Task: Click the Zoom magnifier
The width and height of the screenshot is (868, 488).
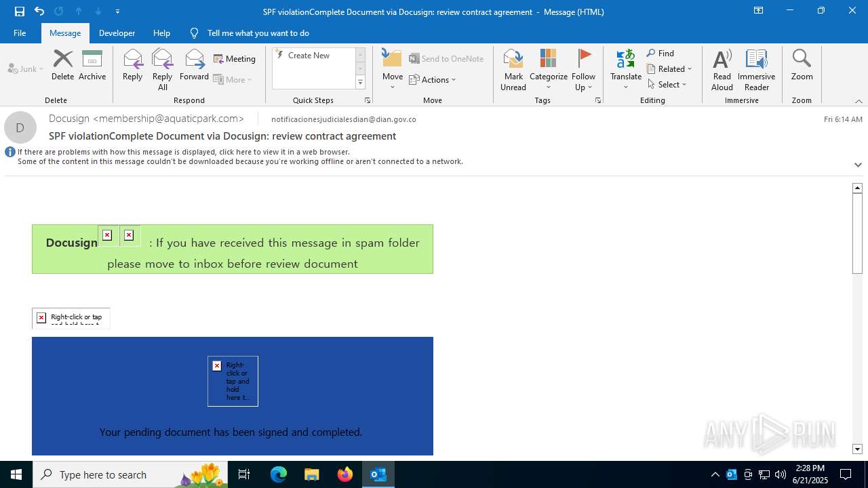Action: (802, 66)
